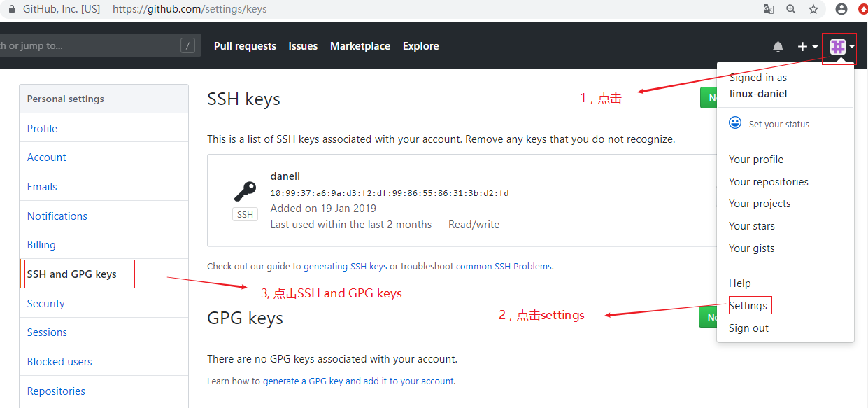Select Settings in the user menu
Viewport: 868px width, 408px height.
tap(748, 306)
